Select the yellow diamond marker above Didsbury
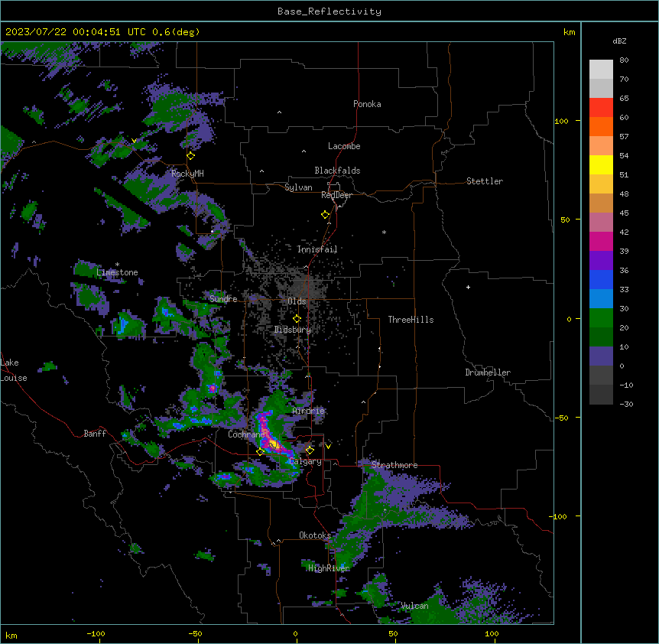Screen dimensions: 659x644 pyautogui.click(x=297, y=319)
